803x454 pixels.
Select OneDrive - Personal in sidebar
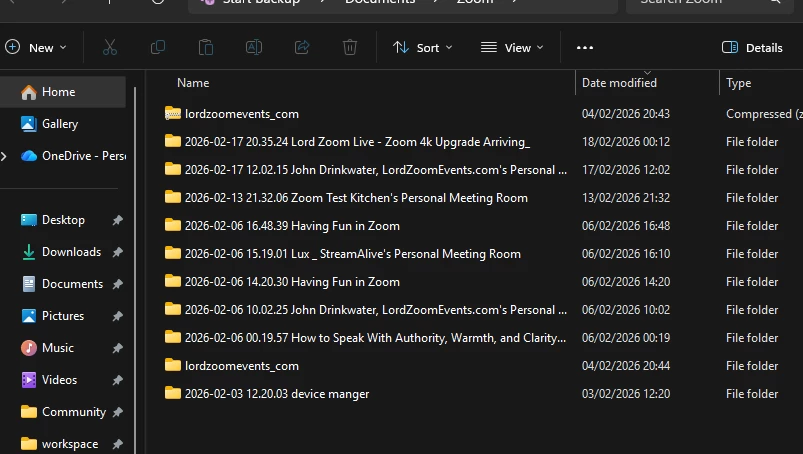(72, 156)
